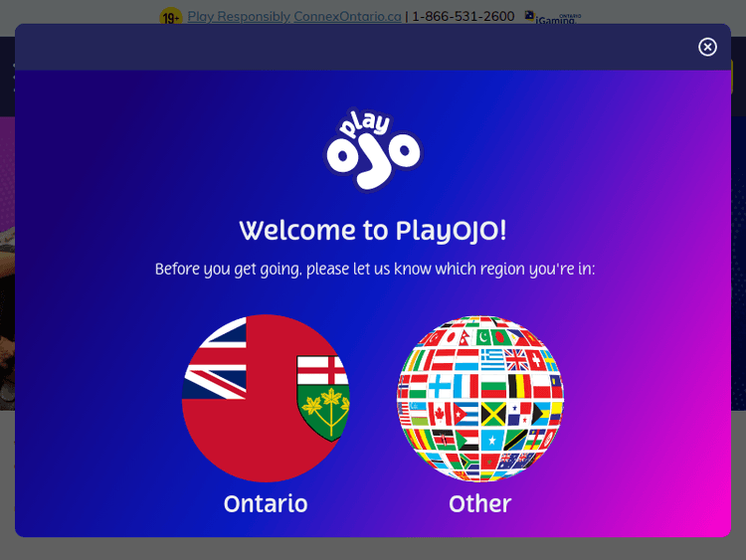Click the PlayOJO logo
746x560 pixels.
click(x=373, y=150)
